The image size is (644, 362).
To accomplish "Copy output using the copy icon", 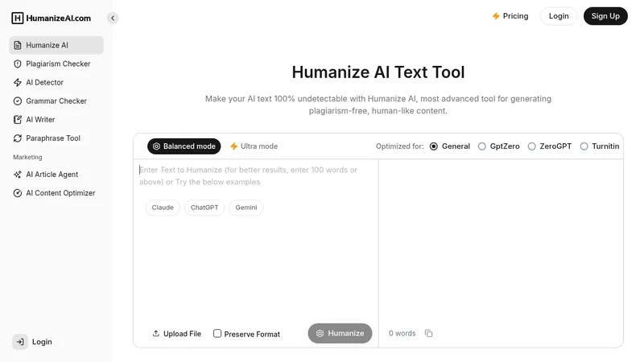I will tap(428, 333).
